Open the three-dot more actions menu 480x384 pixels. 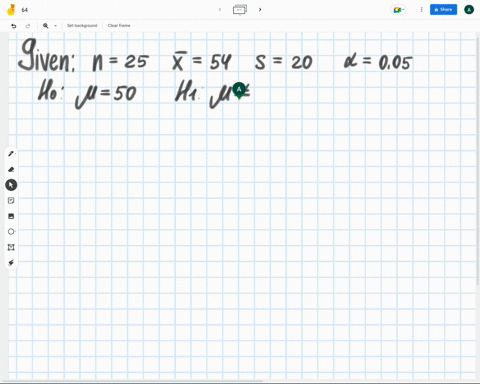click(421, 10)
